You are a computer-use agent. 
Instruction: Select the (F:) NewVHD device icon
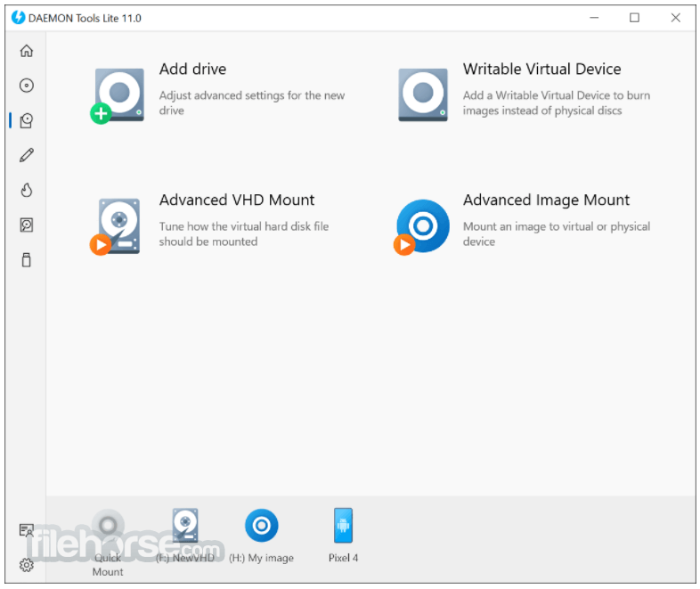click(x=185, y=525)
